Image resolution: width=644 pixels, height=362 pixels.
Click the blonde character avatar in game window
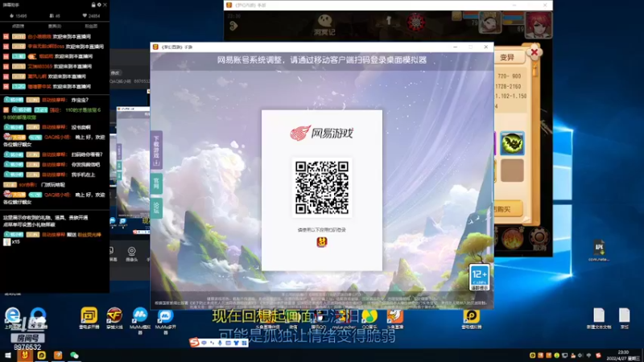[489, 23]
